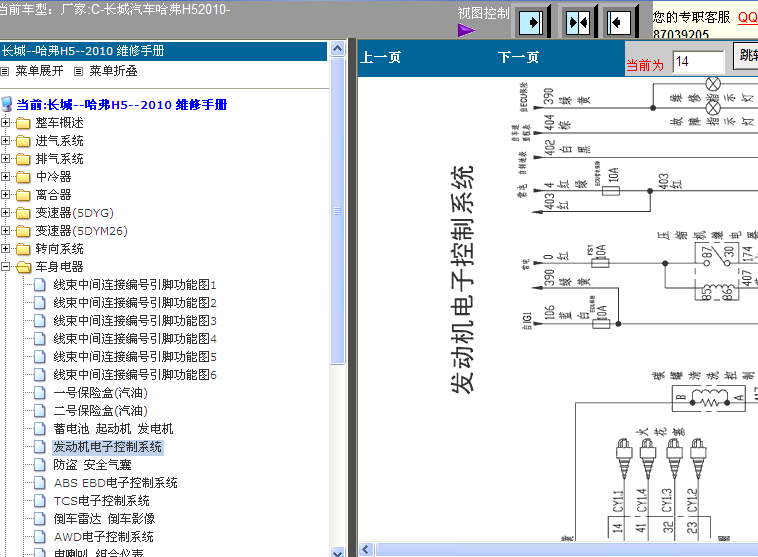Viewport: 758px width, 557px height.
Task: Click the right-arrow view control icon
Action: pyautogui.click(x=531, y=22)
